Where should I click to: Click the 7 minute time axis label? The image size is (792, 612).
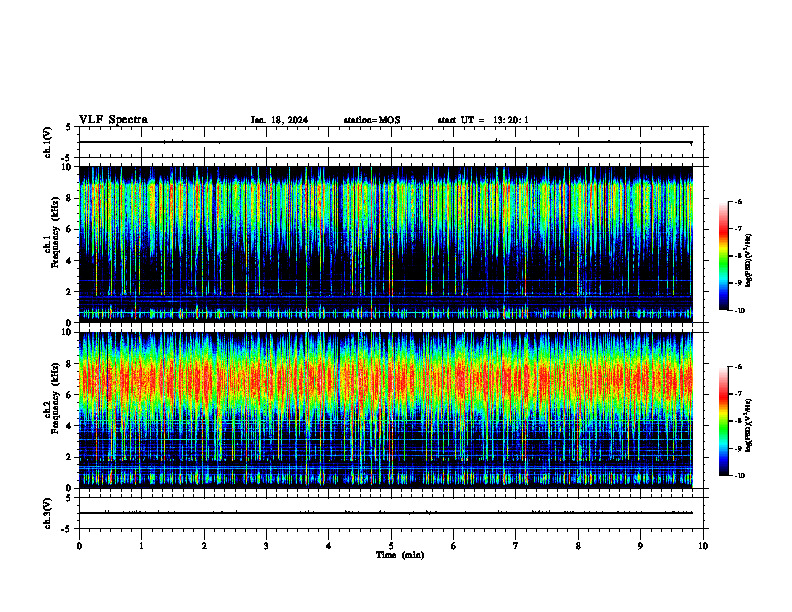point(516,546)
